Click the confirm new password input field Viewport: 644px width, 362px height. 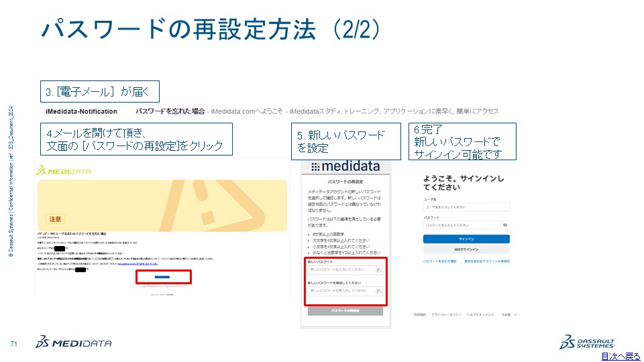(x=345, y=291)
